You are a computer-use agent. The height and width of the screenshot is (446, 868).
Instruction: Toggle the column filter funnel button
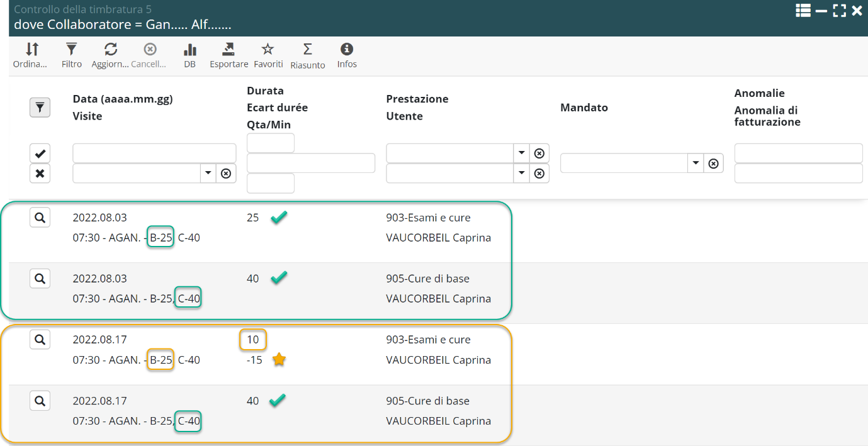[40, 108]
